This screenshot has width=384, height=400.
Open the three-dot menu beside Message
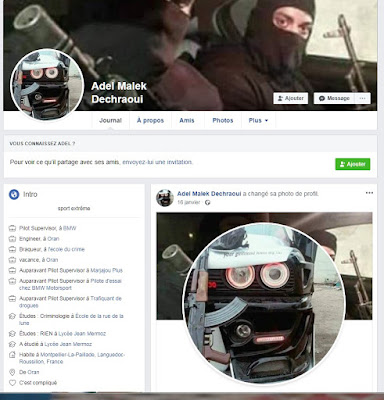(363, 98)
